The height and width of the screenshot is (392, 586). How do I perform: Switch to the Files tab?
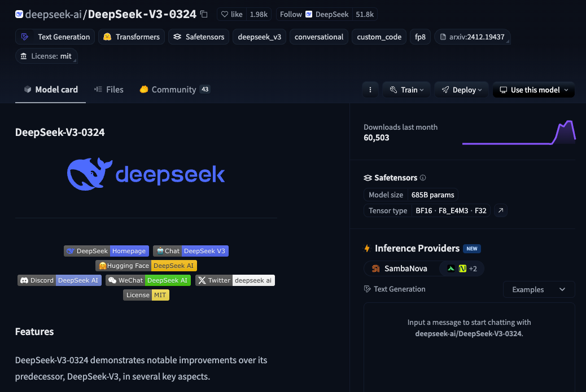[x=108, y=89]
